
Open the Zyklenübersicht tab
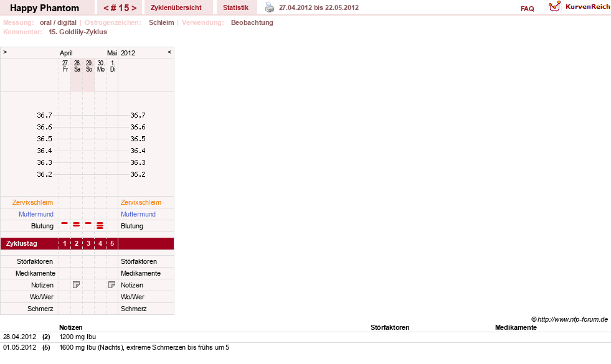[x=176, y=7]
